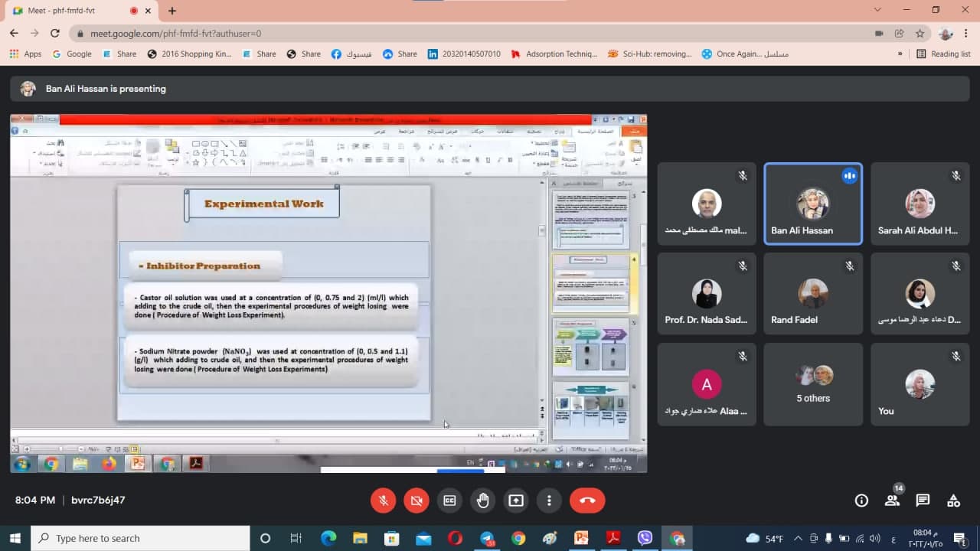
Task: Open the Windows Start menu
Action: click(x=15, y=538)
